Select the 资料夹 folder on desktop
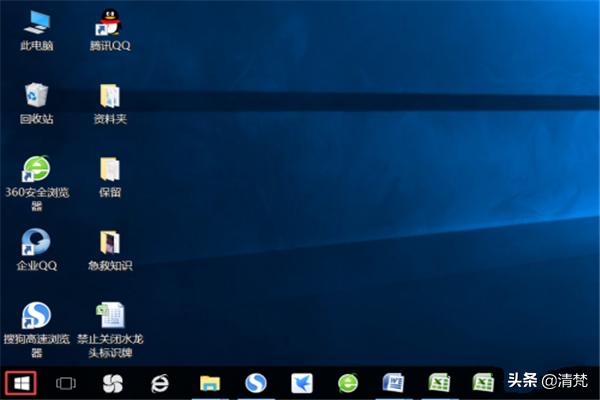The image size is (600, 400). click(x=109, y=96)
